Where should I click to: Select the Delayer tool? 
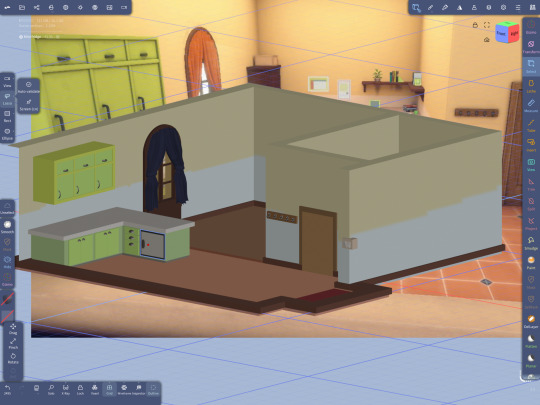[531, 321]
